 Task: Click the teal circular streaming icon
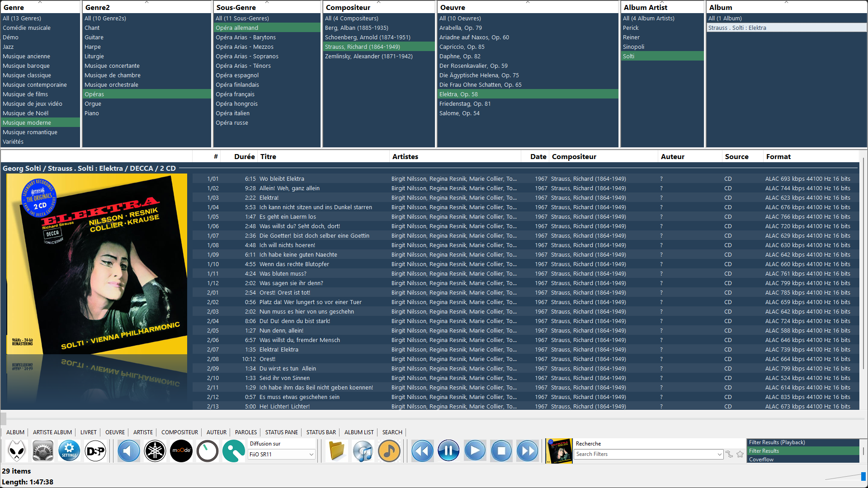click(234, 450)
